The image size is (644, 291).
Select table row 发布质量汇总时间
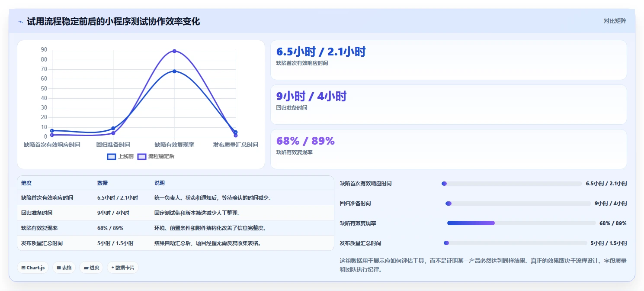pyautogui.click(x=176, y=243)
